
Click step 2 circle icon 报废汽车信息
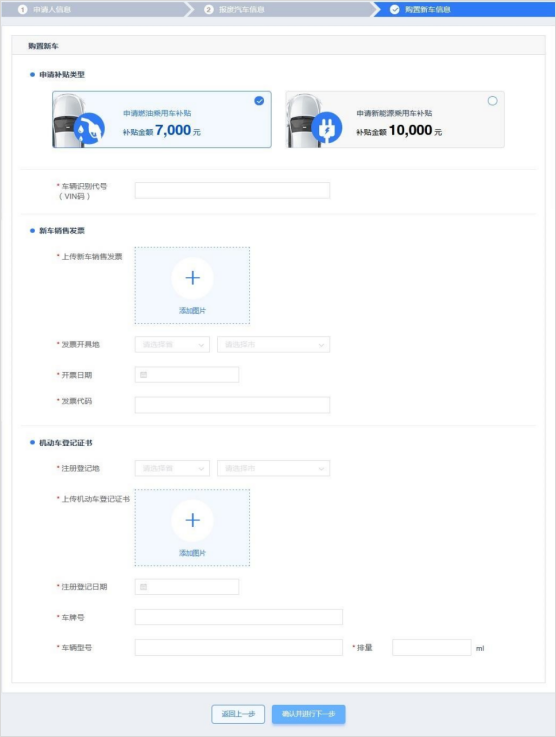pos(209,9)
